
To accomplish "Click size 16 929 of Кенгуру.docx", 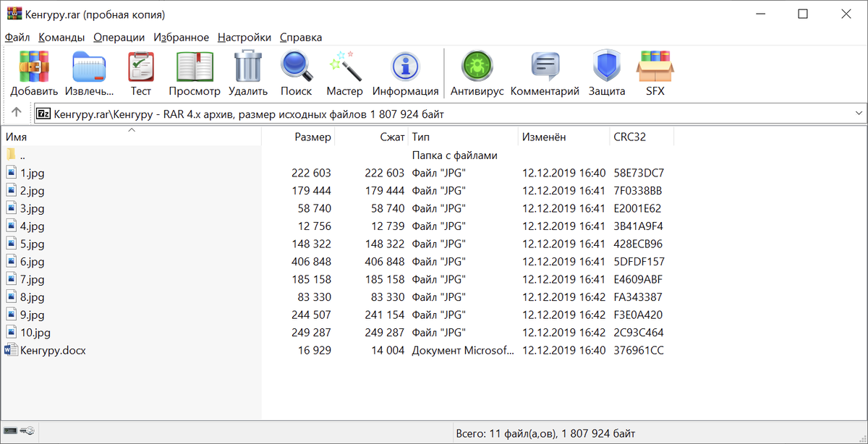I will click(x=315, y=350).
